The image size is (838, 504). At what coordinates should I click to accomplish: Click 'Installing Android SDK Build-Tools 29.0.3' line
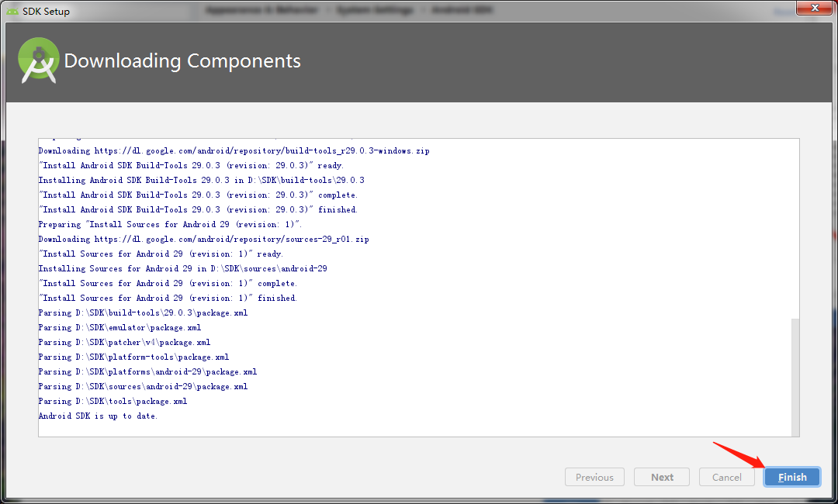click(202, 181)
